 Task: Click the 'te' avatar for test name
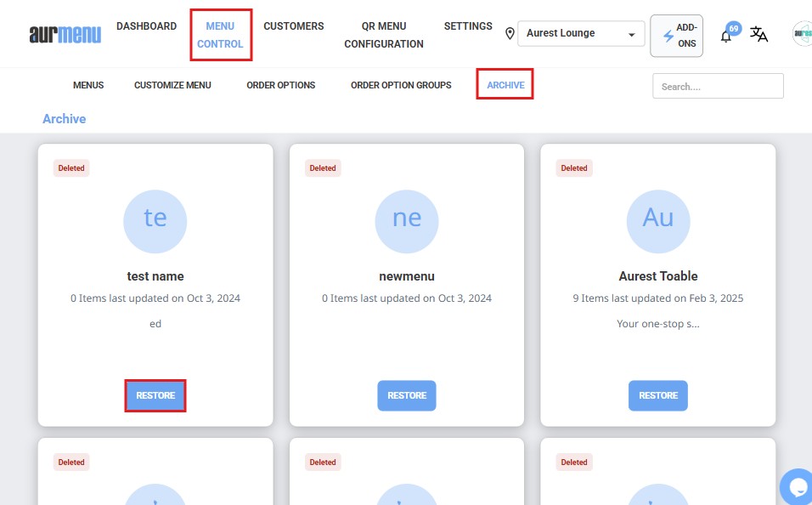point(155,220)
